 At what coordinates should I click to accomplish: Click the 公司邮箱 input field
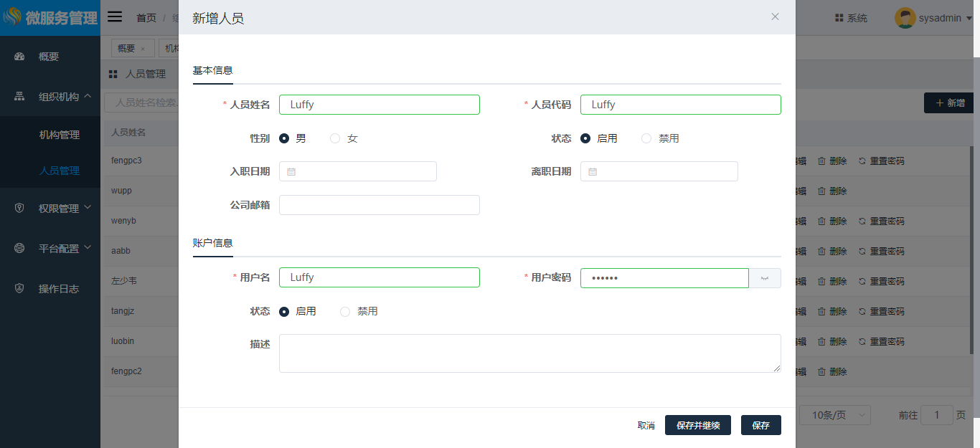coord(379,205)
